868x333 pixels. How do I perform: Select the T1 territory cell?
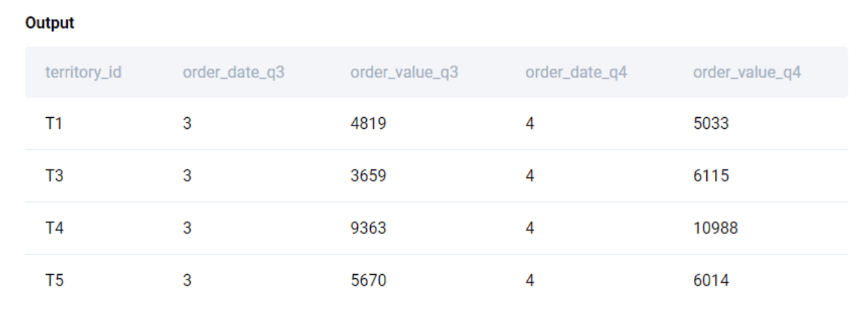click(54, 124)
